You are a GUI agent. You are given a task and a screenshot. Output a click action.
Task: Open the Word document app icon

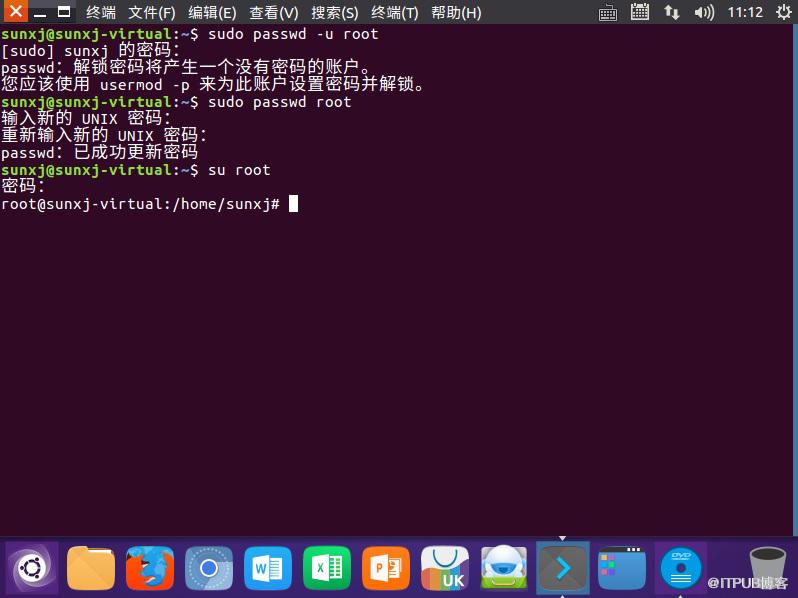pyautogui.click(x=268, y=567)
